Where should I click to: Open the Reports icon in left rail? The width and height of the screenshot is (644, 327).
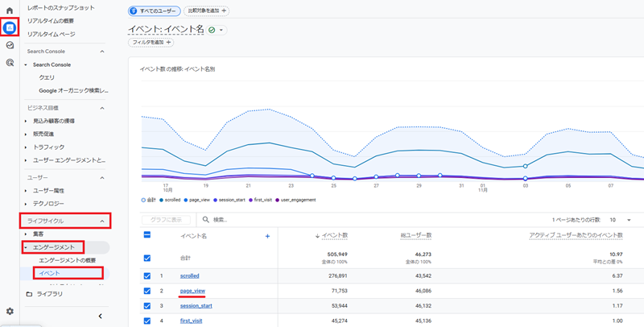tap(10, 28)
